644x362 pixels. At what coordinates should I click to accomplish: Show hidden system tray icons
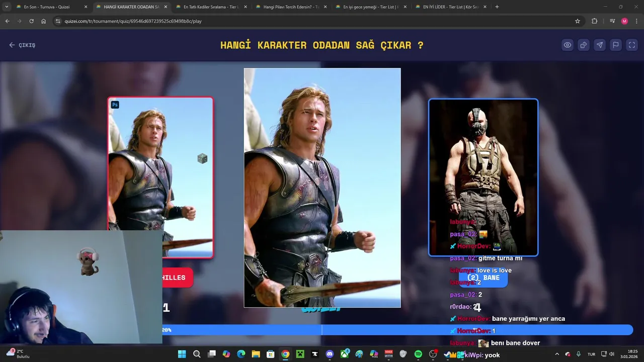pos(557,354)
